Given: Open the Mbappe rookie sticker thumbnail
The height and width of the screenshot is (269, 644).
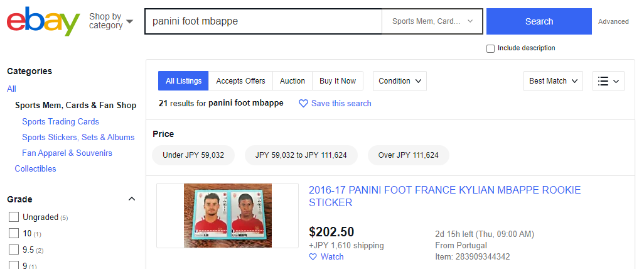Looking at the screenshot, I should coord(227,215).
